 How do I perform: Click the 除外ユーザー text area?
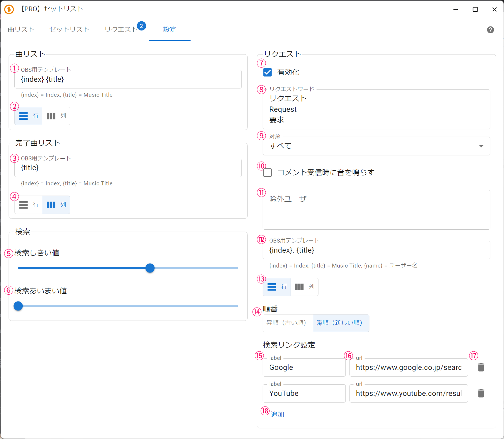coord(376,210)
